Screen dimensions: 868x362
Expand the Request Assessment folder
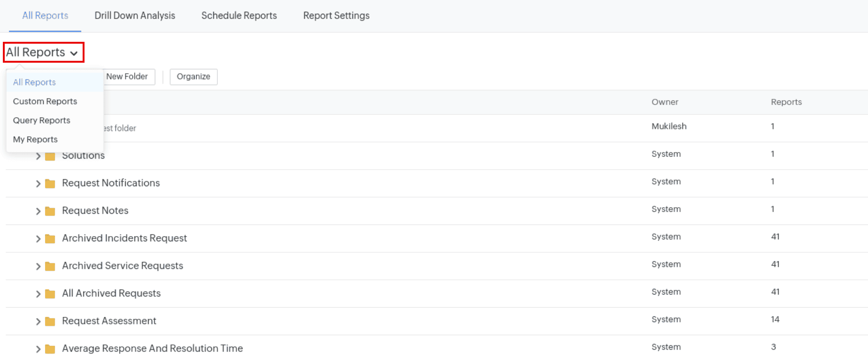click(38, 322)
